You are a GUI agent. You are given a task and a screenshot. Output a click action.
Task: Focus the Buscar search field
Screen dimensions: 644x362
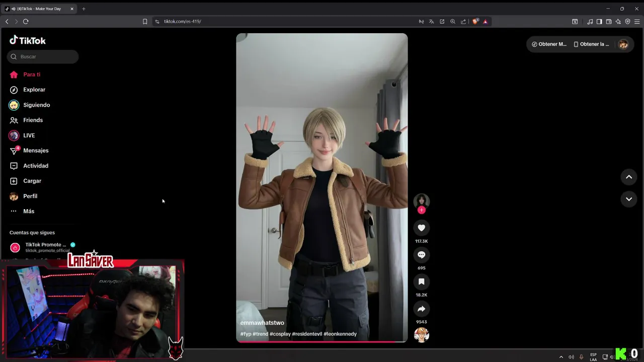pyautogui.click(x=43, y=57)
